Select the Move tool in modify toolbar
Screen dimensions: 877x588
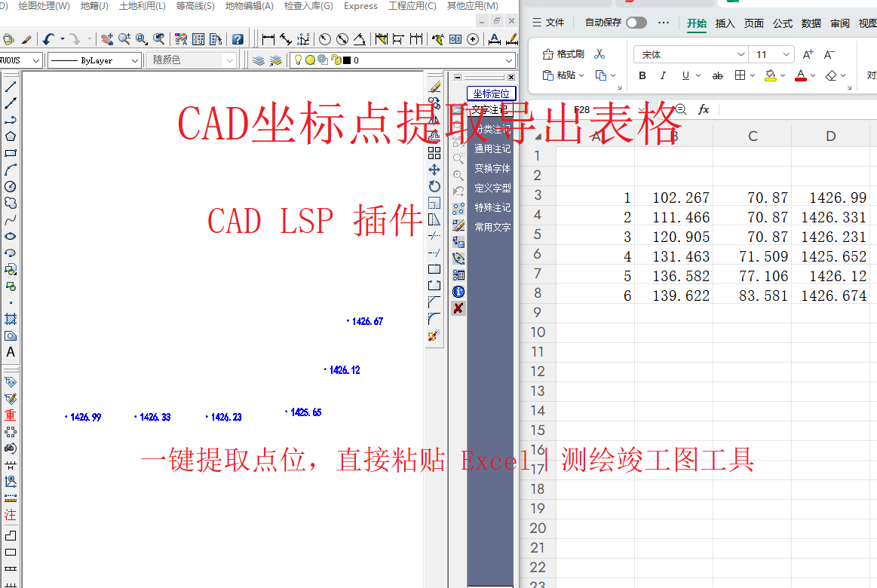click(x=434, y=170)
